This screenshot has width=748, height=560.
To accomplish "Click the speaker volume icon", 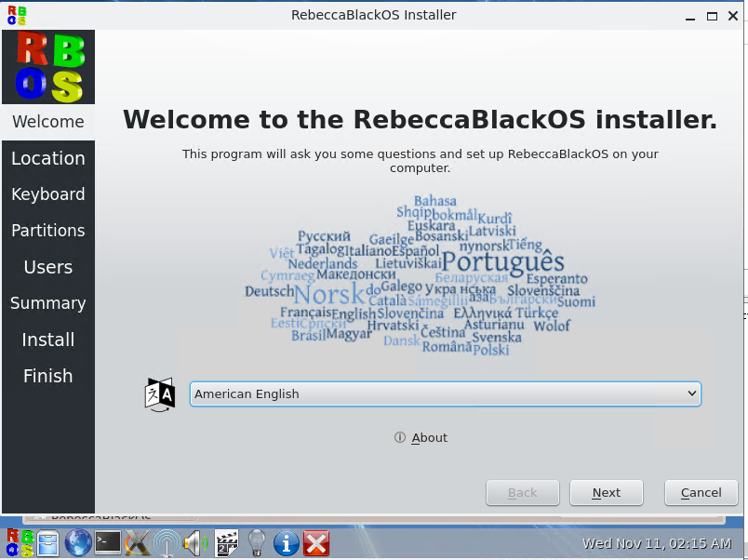I will 195,541.
